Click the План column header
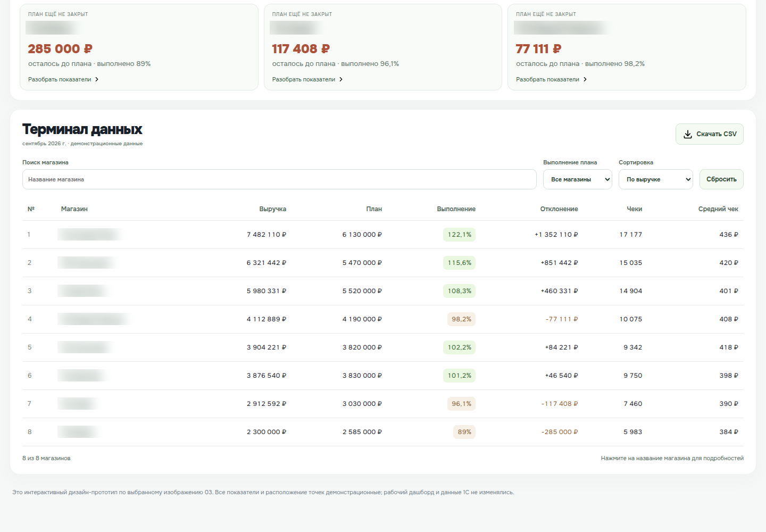The width and height of the screenshot is (766, 532). coord(374,209)
